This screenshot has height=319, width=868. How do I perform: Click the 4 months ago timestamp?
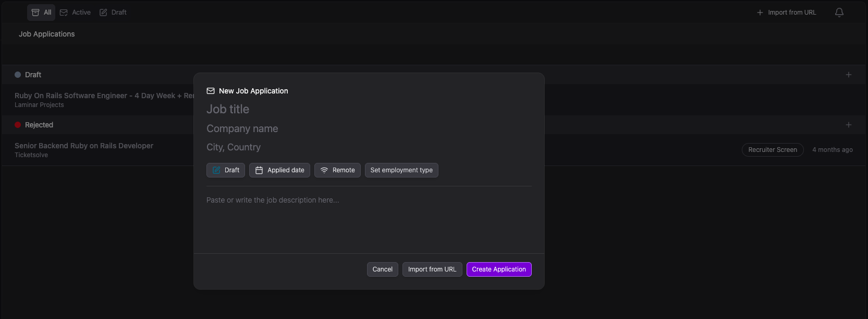pos(833,150)
